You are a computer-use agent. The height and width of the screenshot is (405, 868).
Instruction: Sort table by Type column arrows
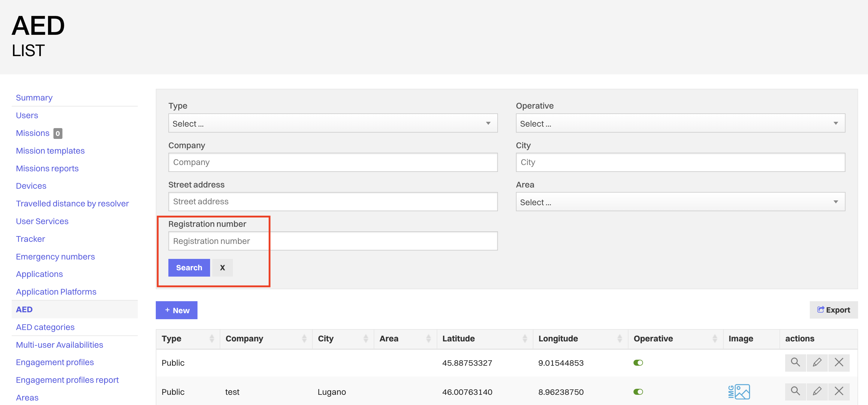[x=212, y=339]
